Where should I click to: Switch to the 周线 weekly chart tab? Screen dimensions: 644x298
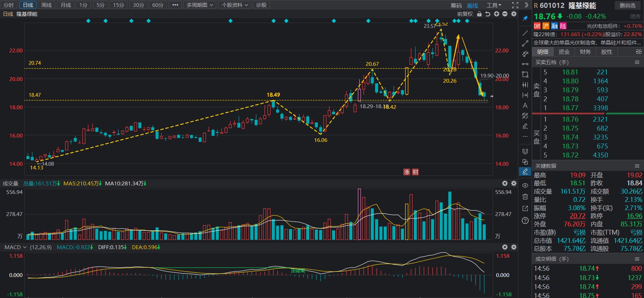pos(46,5)
